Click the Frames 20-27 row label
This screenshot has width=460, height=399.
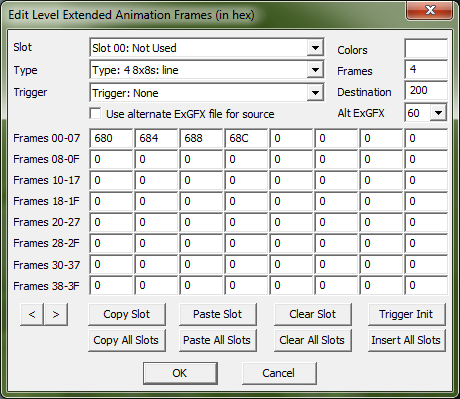[x=47, y=222]
